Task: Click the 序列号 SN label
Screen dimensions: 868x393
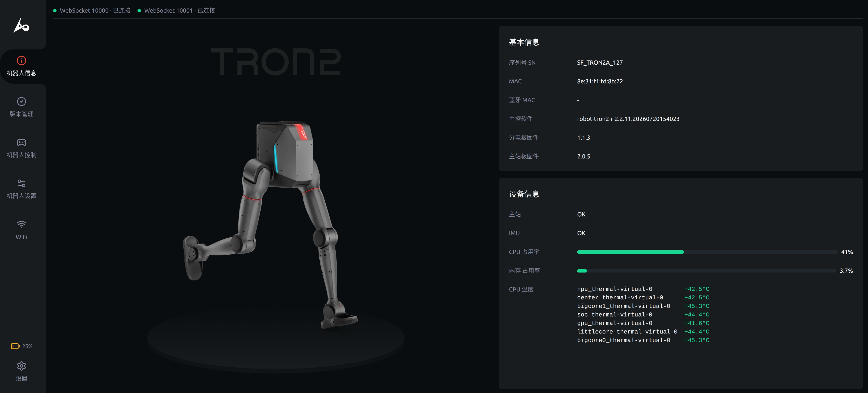Action: pyautogui.click(x=522, y=63)
